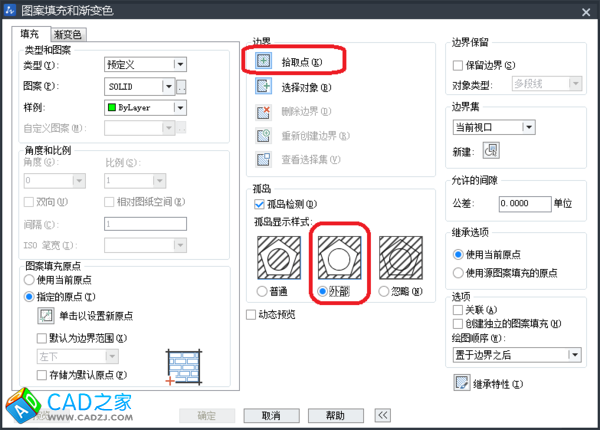
Task: Click the pattern browse ellipsis button
Action: [x=181, y=87]
